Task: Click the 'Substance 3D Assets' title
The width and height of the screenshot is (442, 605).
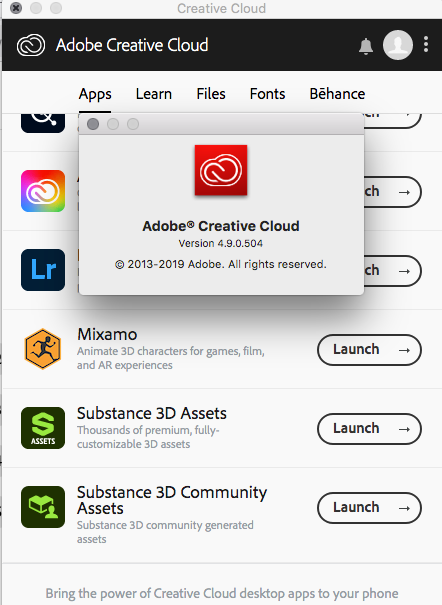Action: (x=152, y=413)
